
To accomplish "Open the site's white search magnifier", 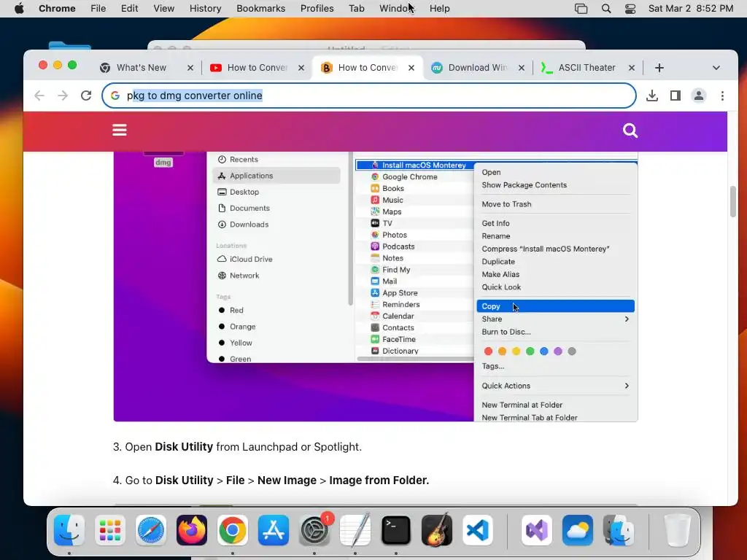I will [x=630, y=130].
